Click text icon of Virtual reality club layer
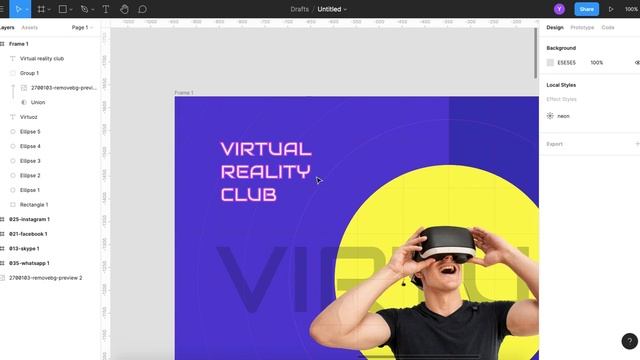 13,58
